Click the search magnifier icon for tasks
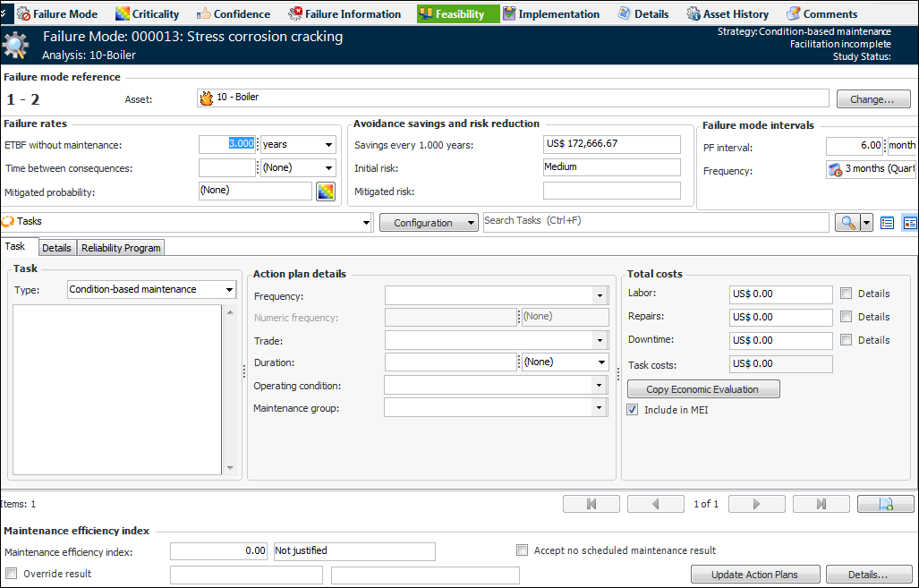This screenshot has width=919, height=588. pyautogui.click(x=847, y=223)
